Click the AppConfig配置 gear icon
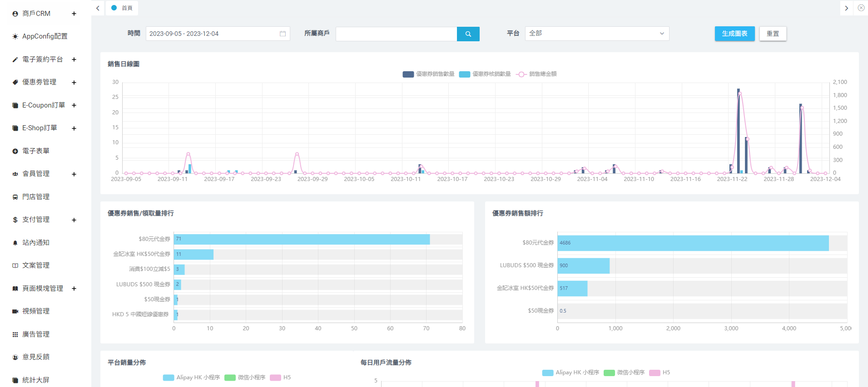 pyautogui.click(x=15, y=36)
